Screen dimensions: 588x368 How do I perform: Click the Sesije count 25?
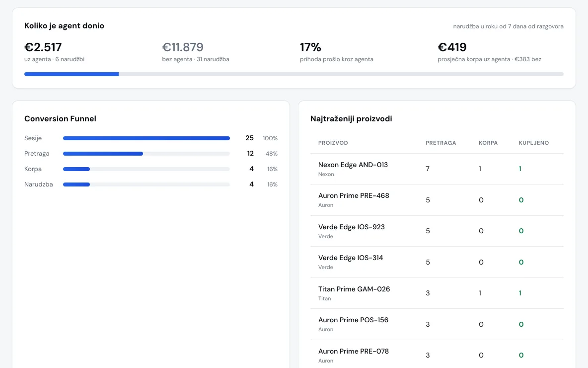[x=249, y=138]
